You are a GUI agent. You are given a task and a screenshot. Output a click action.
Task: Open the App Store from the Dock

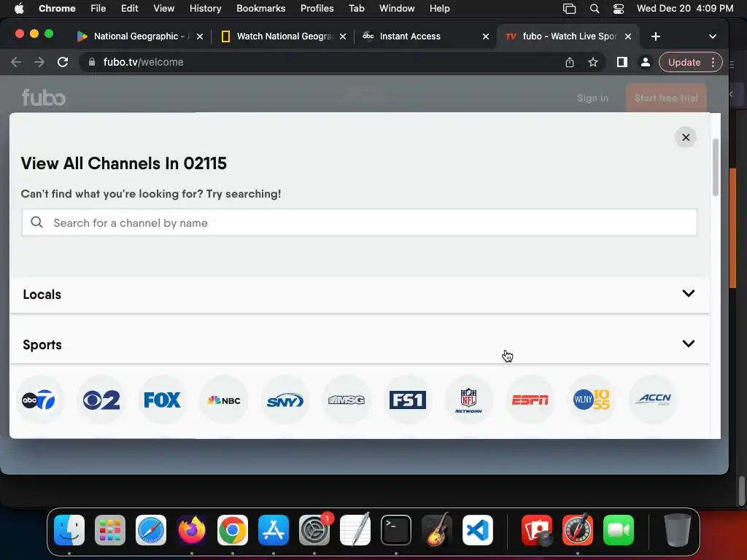[x=273, y=530]
